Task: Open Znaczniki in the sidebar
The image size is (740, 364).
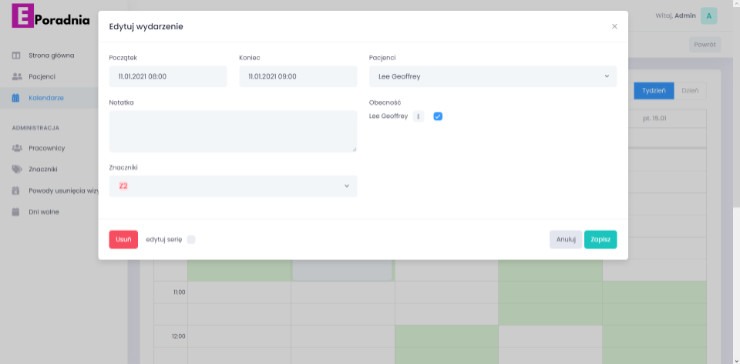Action: pos(43,169)
